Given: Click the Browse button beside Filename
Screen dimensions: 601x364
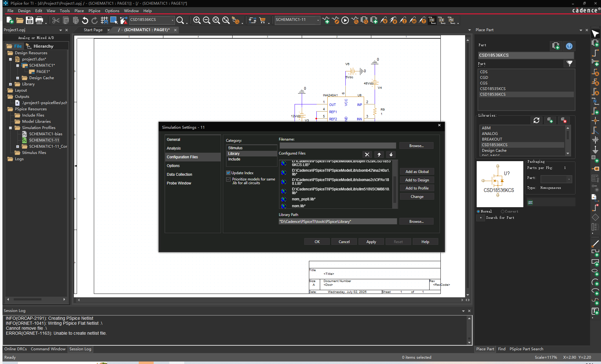Looking at the screenshot, I should 416,146.
